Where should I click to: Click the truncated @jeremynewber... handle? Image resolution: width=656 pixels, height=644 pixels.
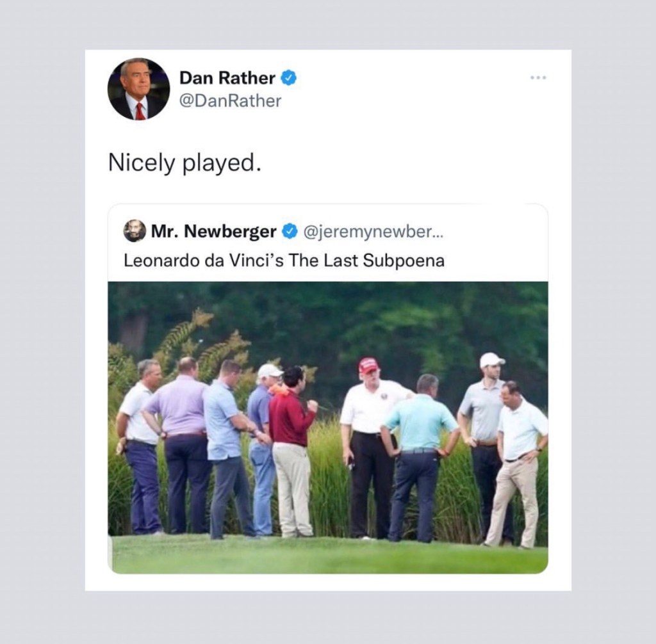371,231
